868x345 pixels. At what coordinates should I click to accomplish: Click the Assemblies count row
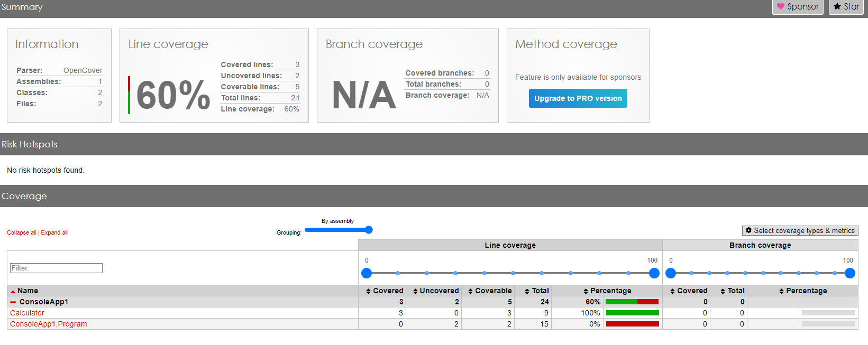59,81
